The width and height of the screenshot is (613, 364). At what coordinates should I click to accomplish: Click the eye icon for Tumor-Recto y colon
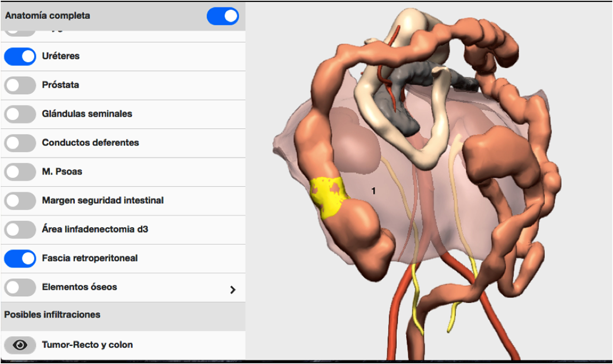pyautogui.click(x=20, y=345)
